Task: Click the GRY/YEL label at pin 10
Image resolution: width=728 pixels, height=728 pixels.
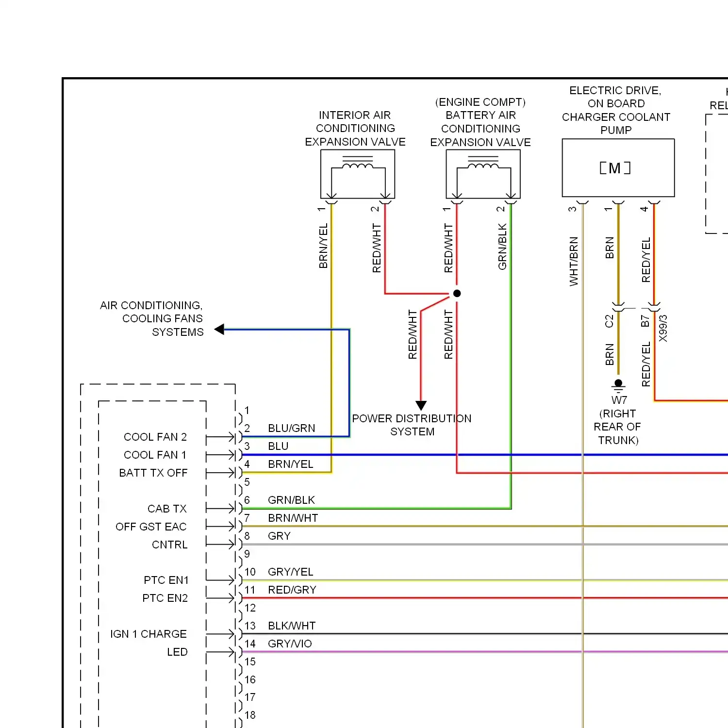Action: pos(290,572)
